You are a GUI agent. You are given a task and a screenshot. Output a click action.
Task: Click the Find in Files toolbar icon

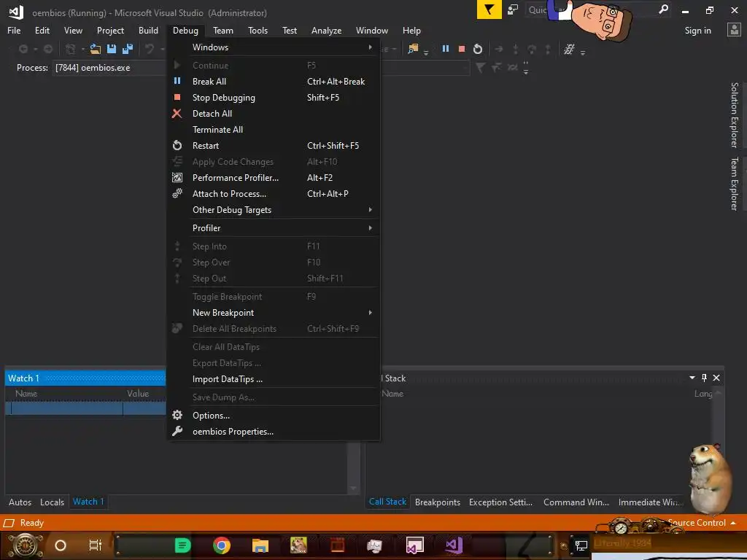tap(413, 49)
